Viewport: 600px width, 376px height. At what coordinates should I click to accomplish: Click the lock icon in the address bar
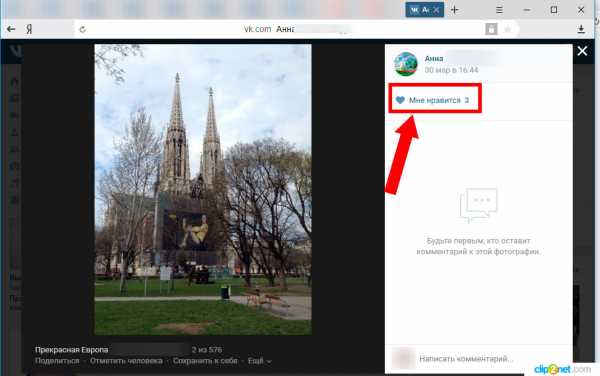pyautogui.click(x=491, y=29)
